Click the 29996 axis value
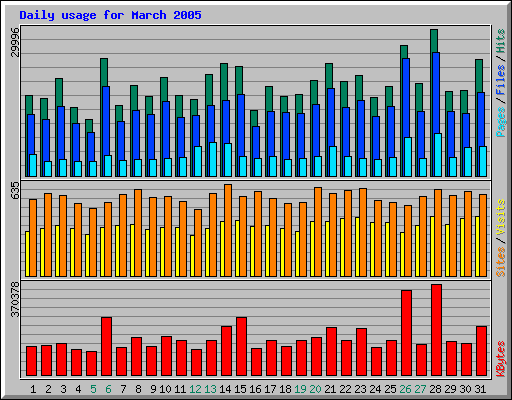 tap(15, 42)
